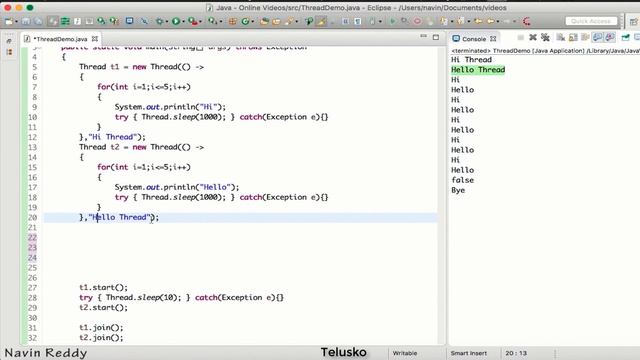Open the Run dropdown arrow
Image resolution: width=640 pixels, height=360 pixels.
pyautogui.click(x=183, y=21)
